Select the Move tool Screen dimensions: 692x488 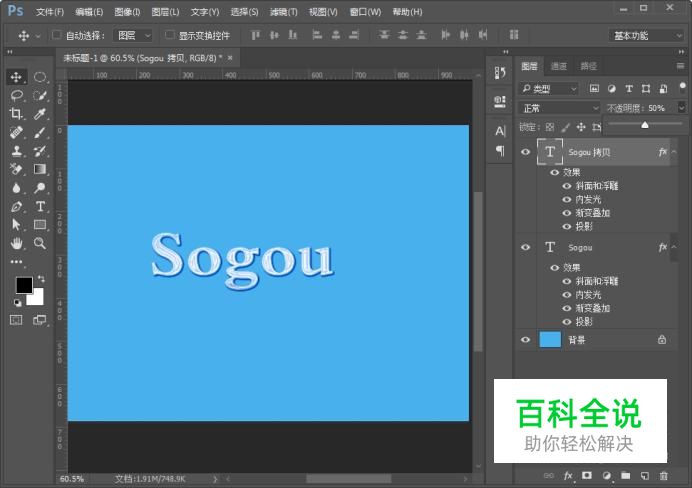16,77
